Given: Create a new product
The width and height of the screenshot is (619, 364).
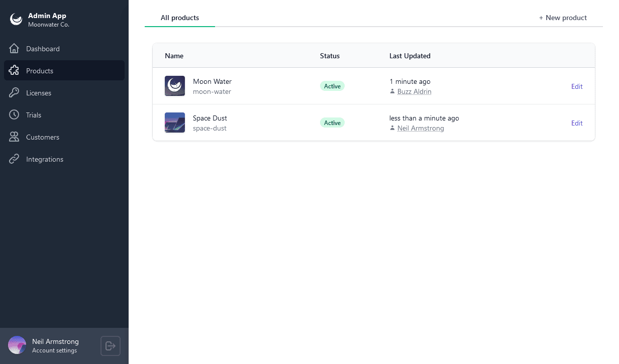Looking at the screenshot, I should click(x=563, y=18).
